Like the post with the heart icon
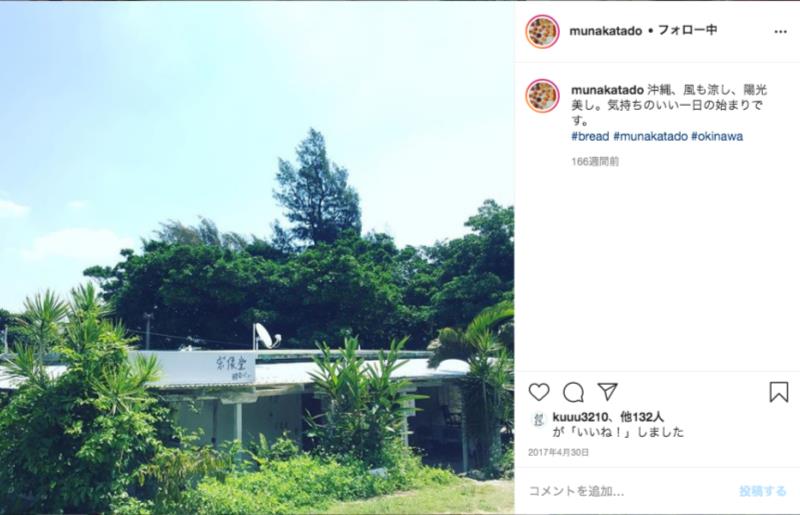 pos(539,392)
